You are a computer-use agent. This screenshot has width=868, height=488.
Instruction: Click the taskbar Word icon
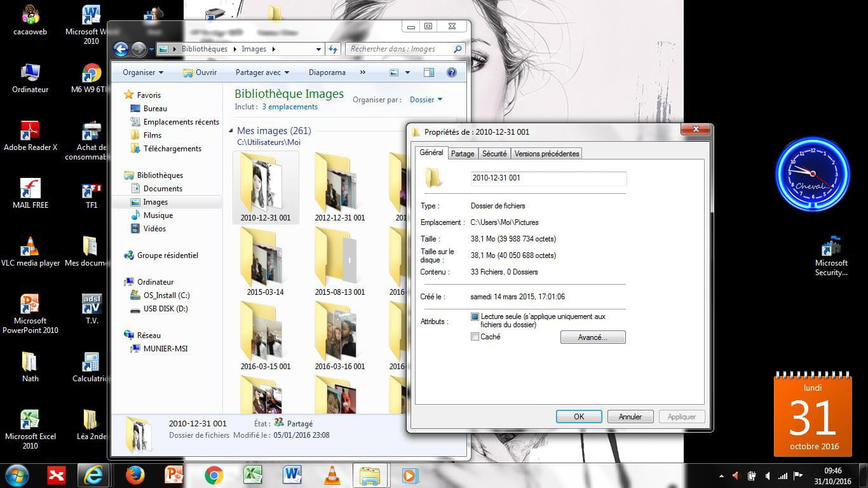pyautogui.click(x=292, y=475)
